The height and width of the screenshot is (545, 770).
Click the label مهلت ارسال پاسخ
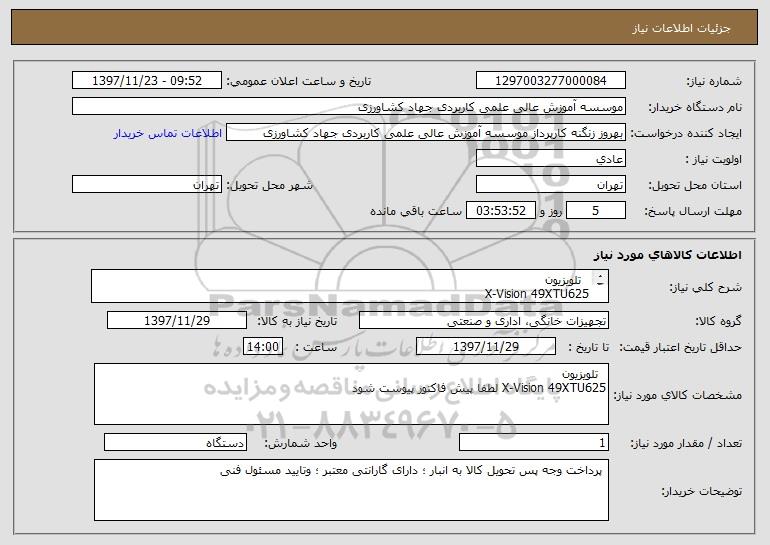pos(693,211)
